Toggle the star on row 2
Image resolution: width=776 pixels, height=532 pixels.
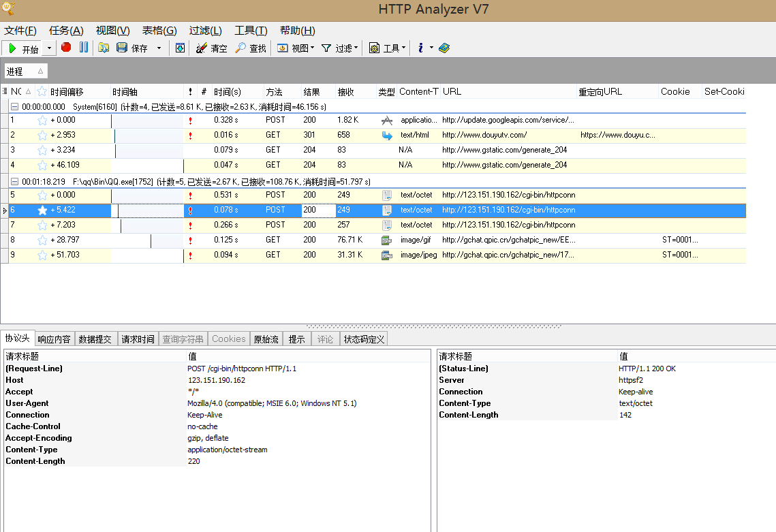point(42,135)
